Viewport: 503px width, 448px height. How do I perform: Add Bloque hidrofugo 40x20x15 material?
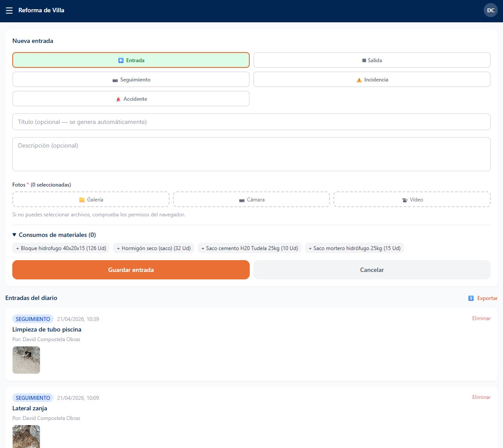(x=61, y=248)
